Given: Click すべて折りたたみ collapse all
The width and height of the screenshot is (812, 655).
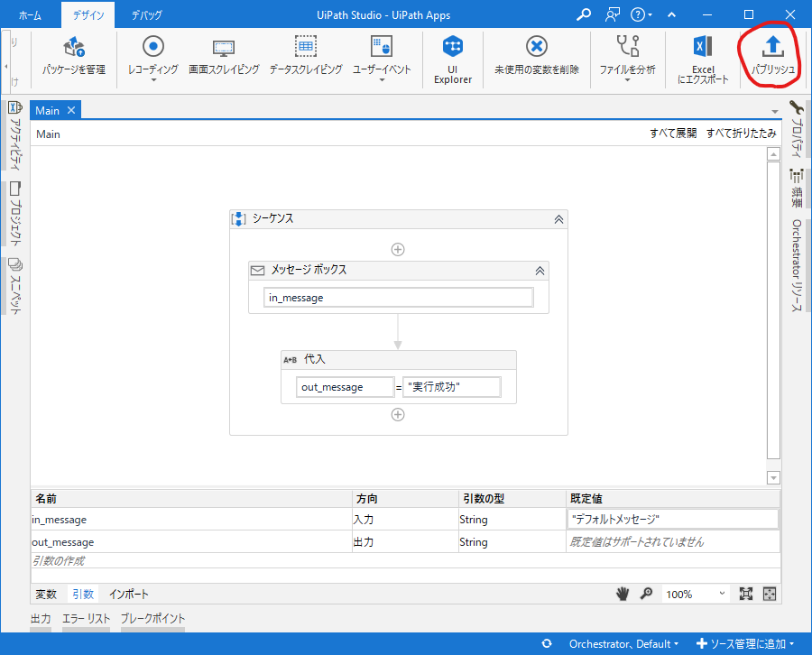Looking at the screenshot, I should (741, 134).
